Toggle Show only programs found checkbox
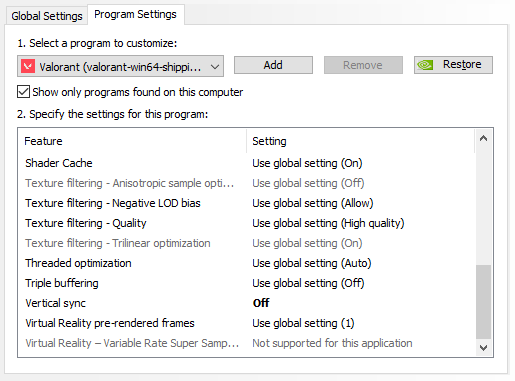The height and width of the screenshot is (381, 515). point(23,92)
